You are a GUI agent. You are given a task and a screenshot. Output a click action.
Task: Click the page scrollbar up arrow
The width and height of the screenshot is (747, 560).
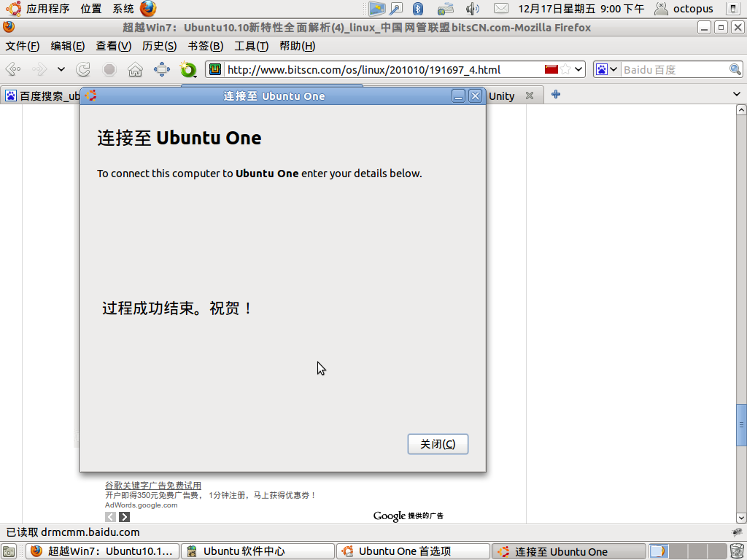click(741, 109)
